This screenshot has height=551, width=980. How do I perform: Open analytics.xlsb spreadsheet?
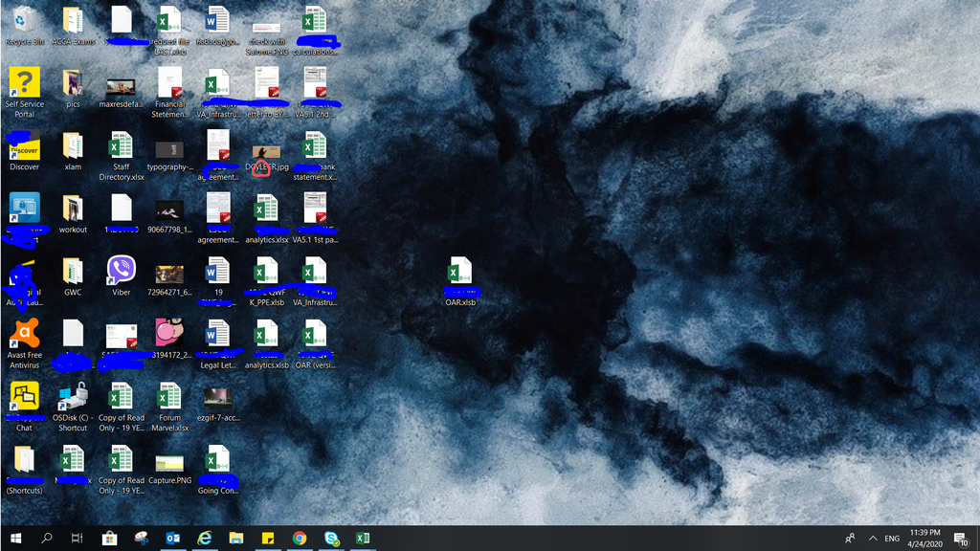coord(266,343)
